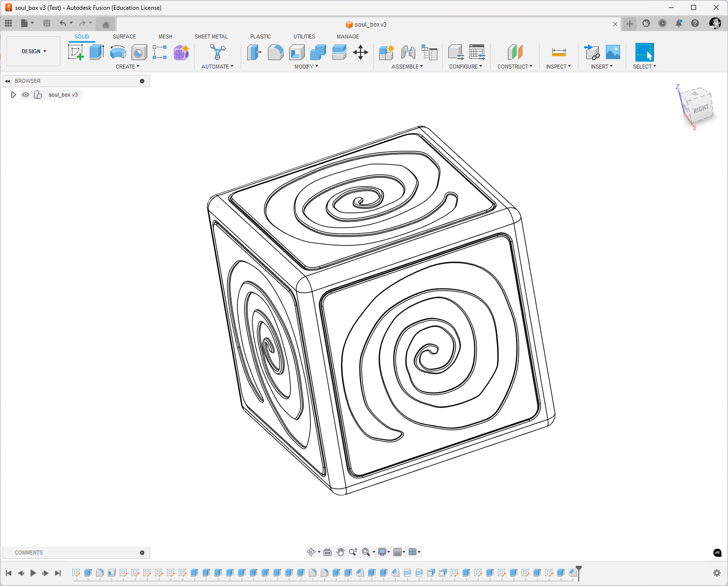Viewport: 728px width, 586px height.
Task: Play the timeline animation
Action: click(33, 573)
